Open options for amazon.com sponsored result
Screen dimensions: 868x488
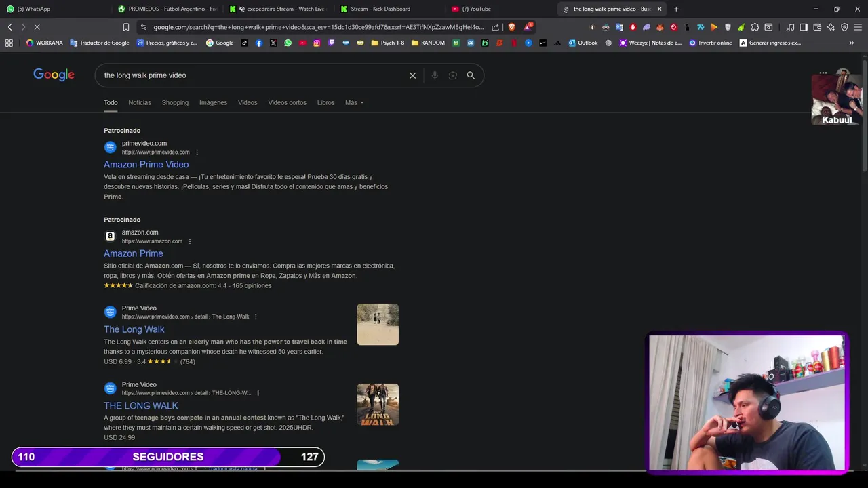[190, 241]
